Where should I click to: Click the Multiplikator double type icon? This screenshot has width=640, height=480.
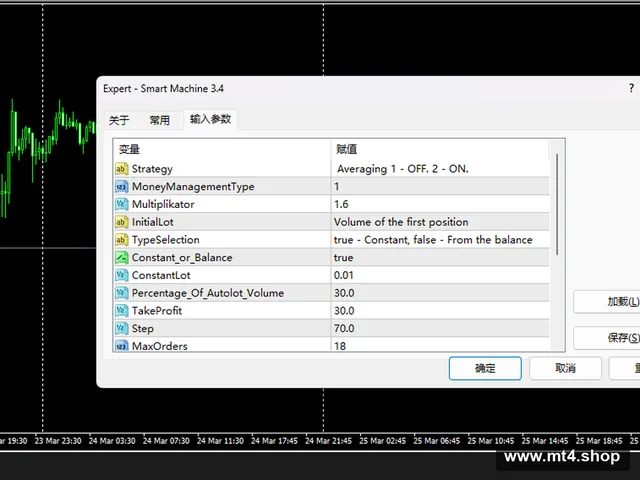click(122, 204)
